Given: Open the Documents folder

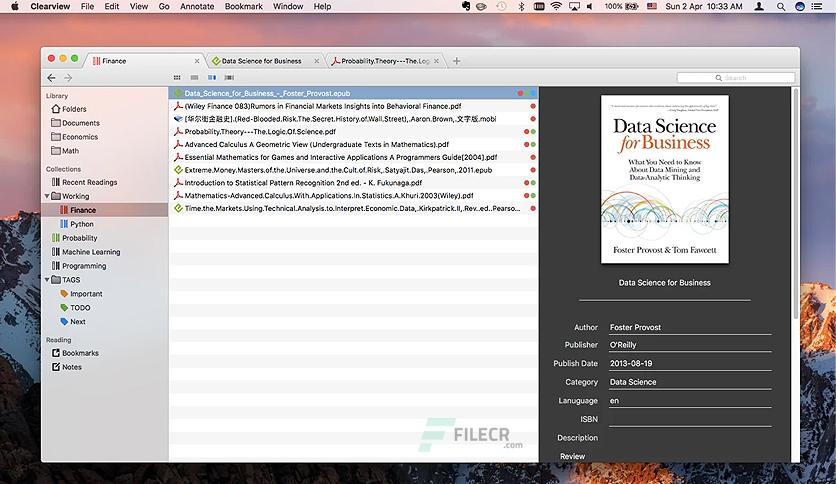Looking at the screenshot, I should 81,123.
